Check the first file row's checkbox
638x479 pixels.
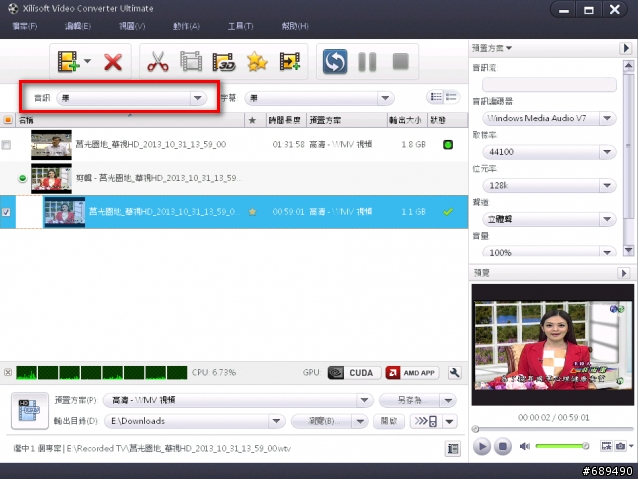[8, 145]
